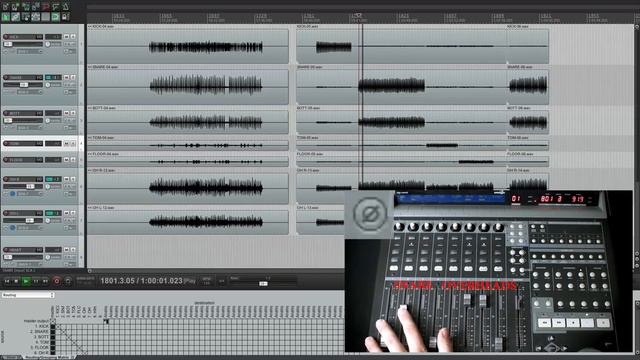The width and height of the screenshot is (640, 360).
Task: Toggle the Grid Lines toolbar icon
Action: pos(45,17)
